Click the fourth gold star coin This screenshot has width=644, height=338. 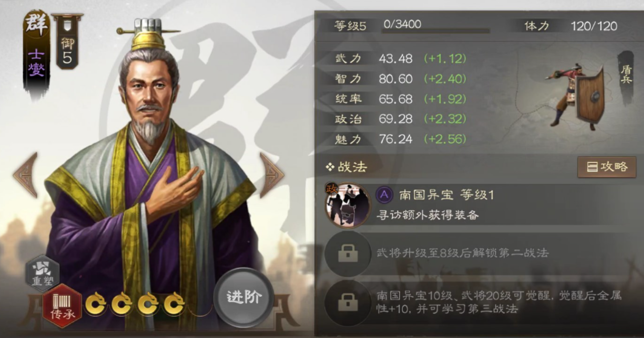(x=174, y=304)
